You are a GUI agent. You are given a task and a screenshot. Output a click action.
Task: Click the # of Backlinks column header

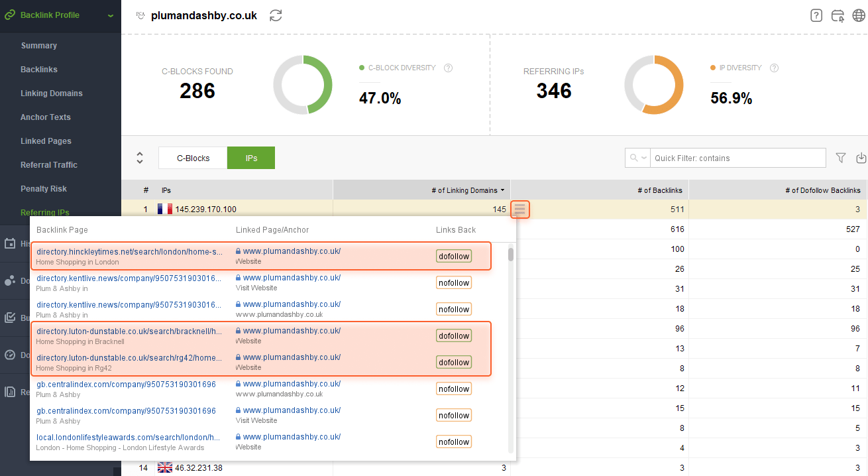point(600,190)
